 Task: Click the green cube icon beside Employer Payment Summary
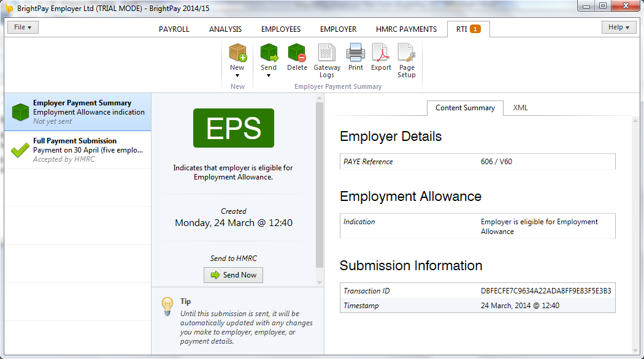pos(20,112)
